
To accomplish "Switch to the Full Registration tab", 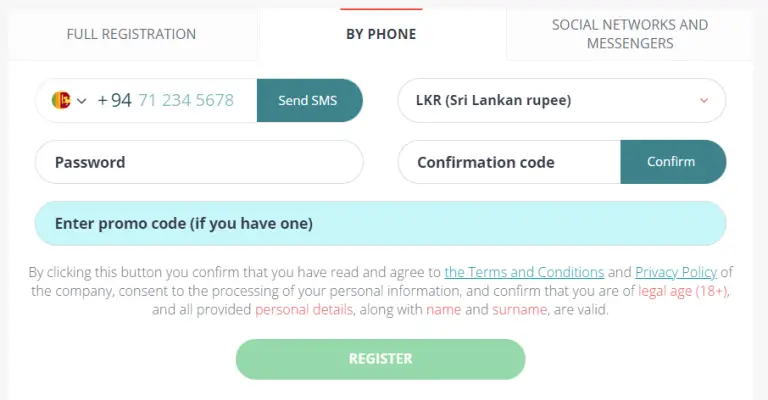I will 131,34.
